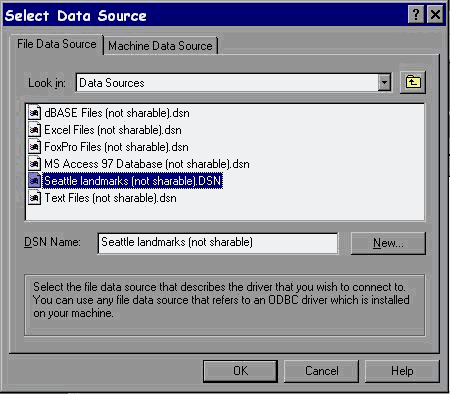Choose MS Access 97 Database (not sharable).dsn
Viewport: 450px width, 394px height.
coord(147,164)
